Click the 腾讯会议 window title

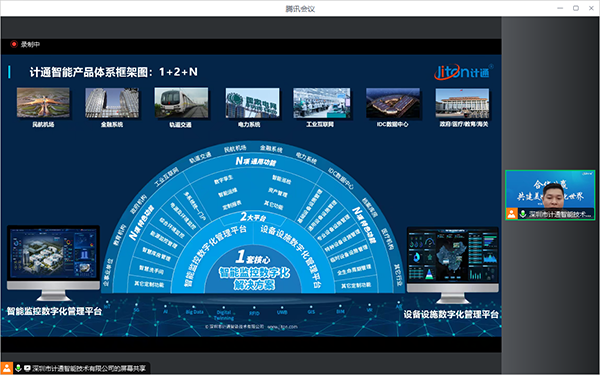[x=300, y=8]
